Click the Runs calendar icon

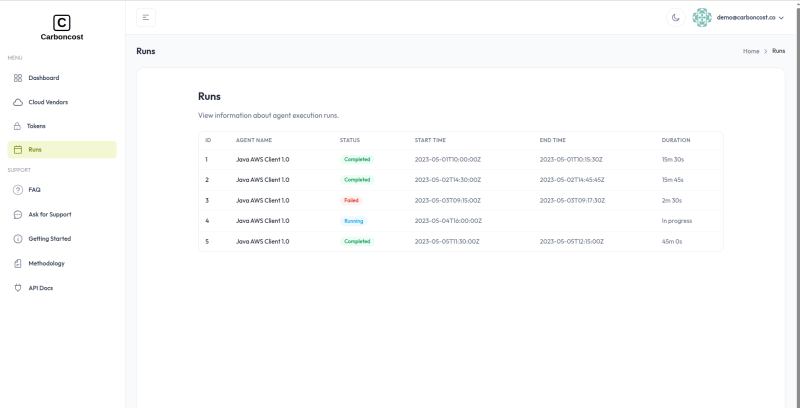pyautogui.click(x=18, y=150)
